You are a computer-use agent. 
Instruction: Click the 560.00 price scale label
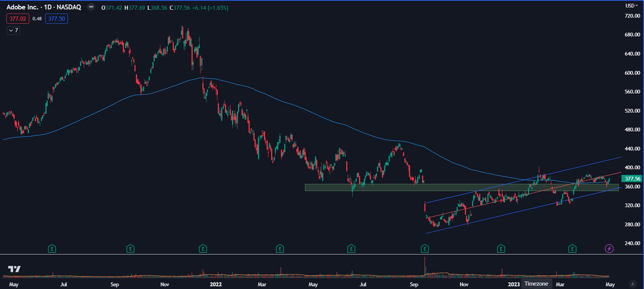(x=631, y=92)
